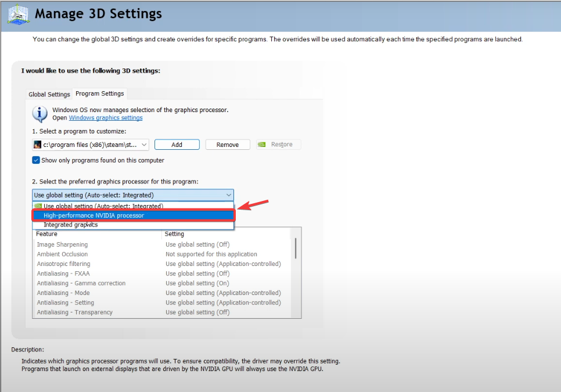Select the Image Sharpening feature row
561x392 pixels.
(161, 244)
